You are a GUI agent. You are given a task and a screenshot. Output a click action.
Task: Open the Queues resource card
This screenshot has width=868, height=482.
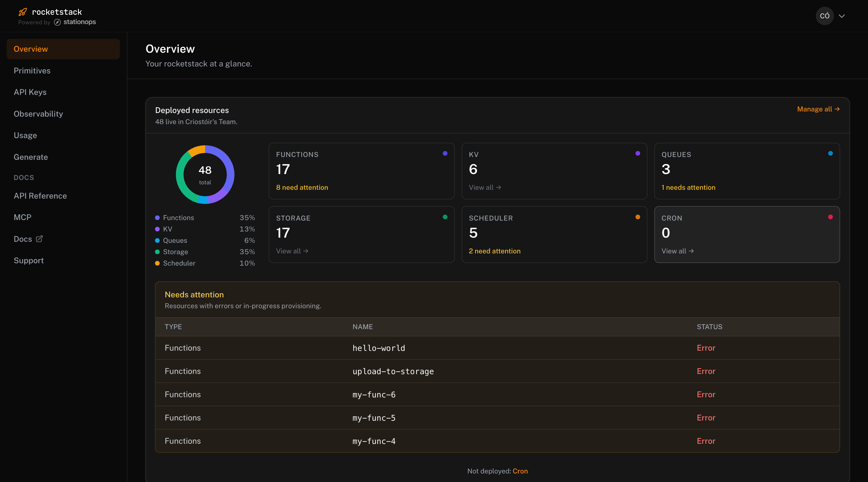[747, 171]
